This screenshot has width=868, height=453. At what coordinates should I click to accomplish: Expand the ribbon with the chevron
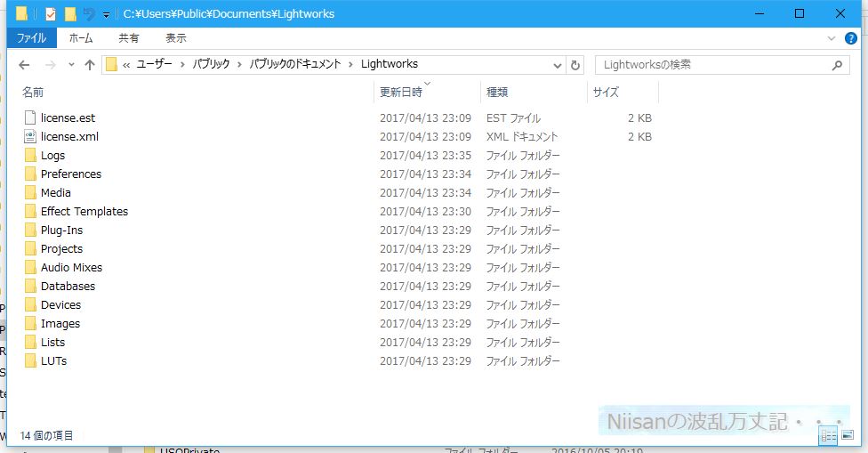click(832, 38)
